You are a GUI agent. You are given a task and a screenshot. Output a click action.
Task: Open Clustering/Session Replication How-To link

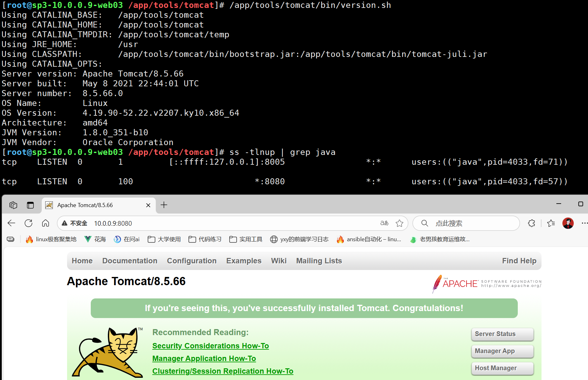pos(223,371)
